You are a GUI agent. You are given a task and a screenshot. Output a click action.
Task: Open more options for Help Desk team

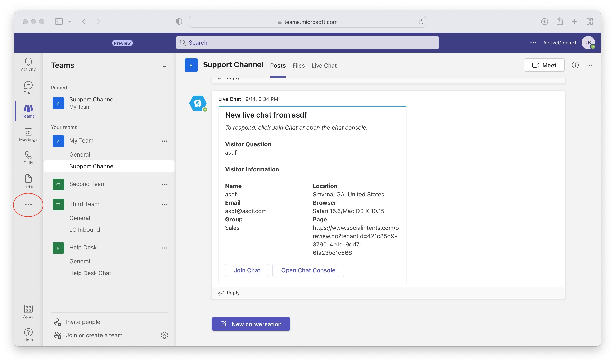(164, 248)
